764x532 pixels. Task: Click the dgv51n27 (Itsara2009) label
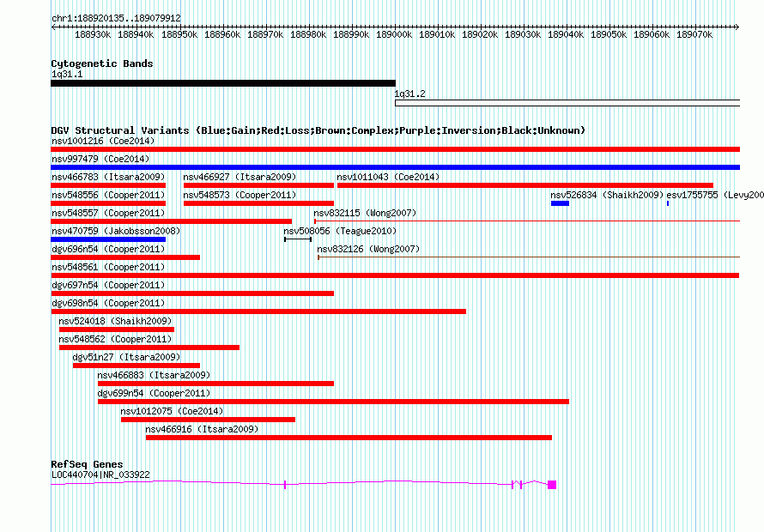coord(126,357)
